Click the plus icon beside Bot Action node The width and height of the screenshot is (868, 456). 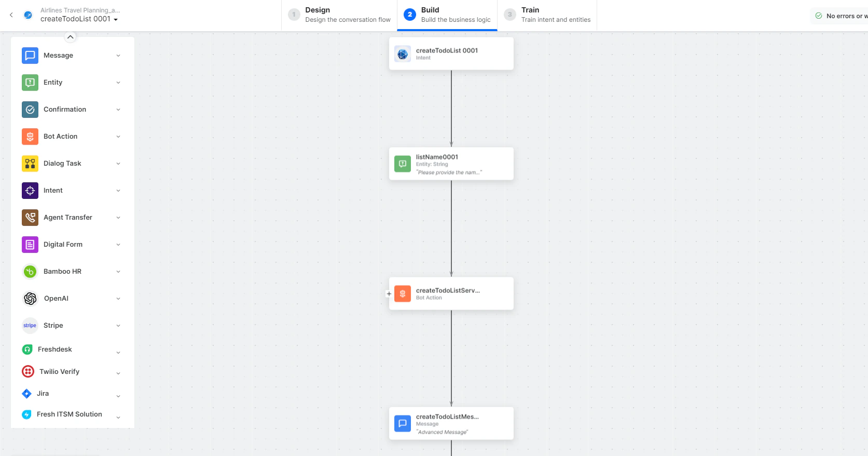tap(389, 293)
